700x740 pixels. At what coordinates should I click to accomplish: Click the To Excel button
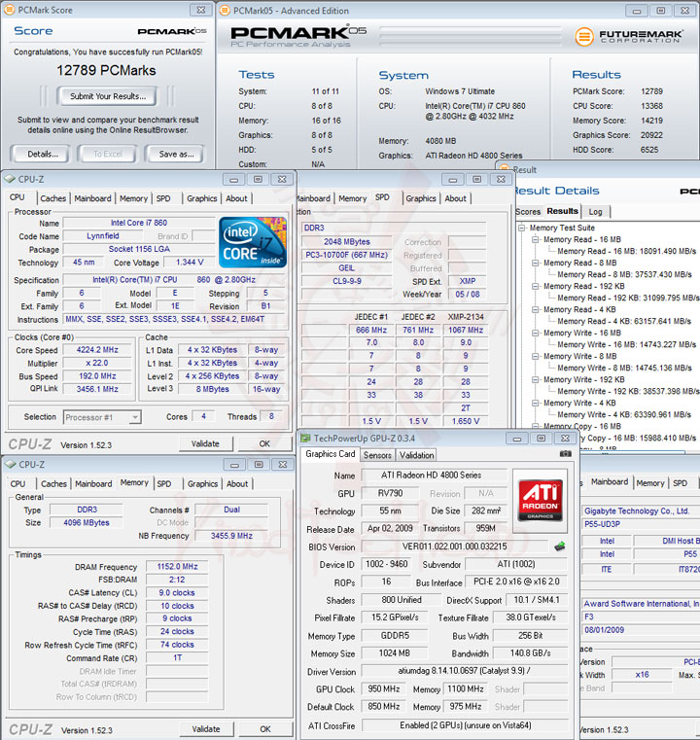pos(108,155)
